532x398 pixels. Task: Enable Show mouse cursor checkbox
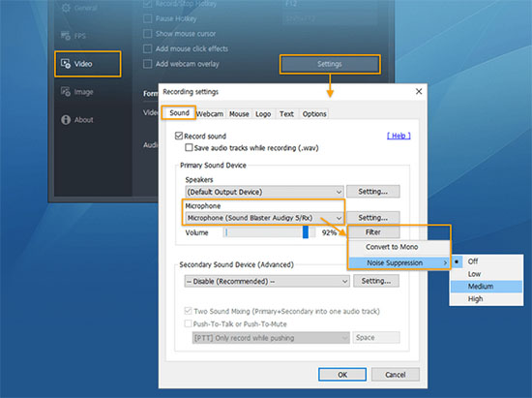(x=147, y=34)
